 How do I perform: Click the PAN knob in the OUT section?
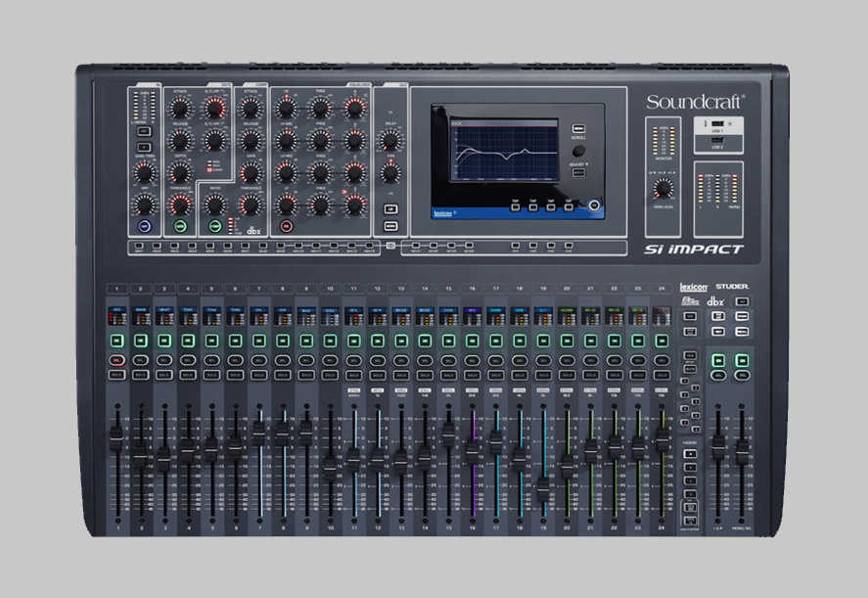(x=390, y=172)
